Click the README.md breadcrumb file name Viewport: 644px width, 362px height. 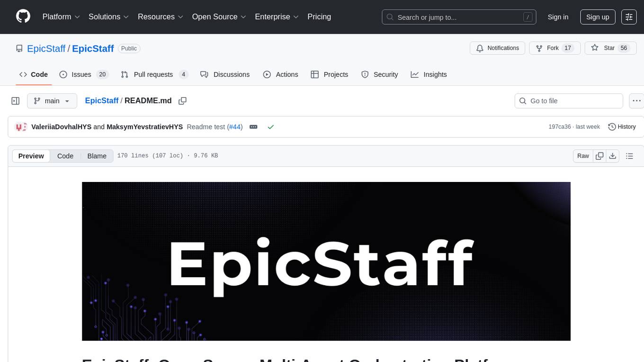pos(148,101)
